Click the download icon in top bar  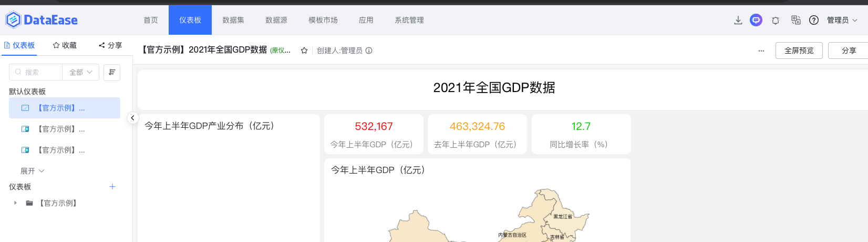[x=738, y=20]
